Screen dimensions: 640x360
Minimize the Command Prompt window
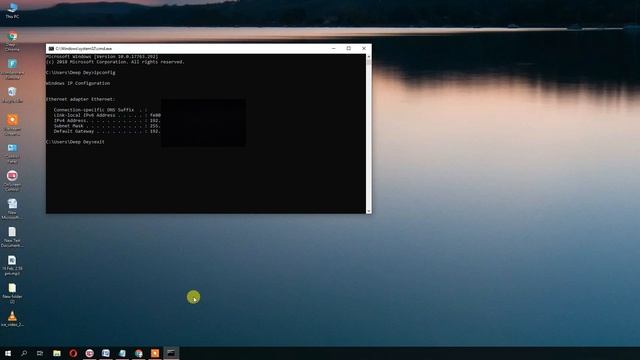tap(334, 49)
